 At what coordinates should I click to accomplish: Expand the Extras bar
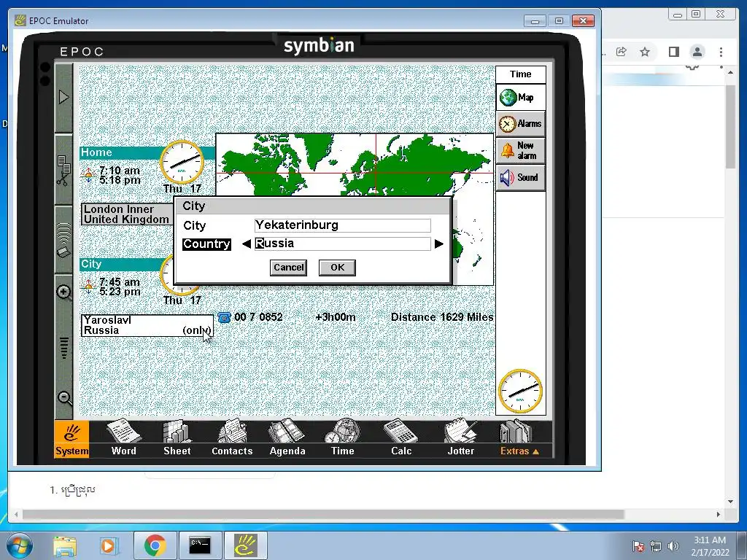pos(519,439)
